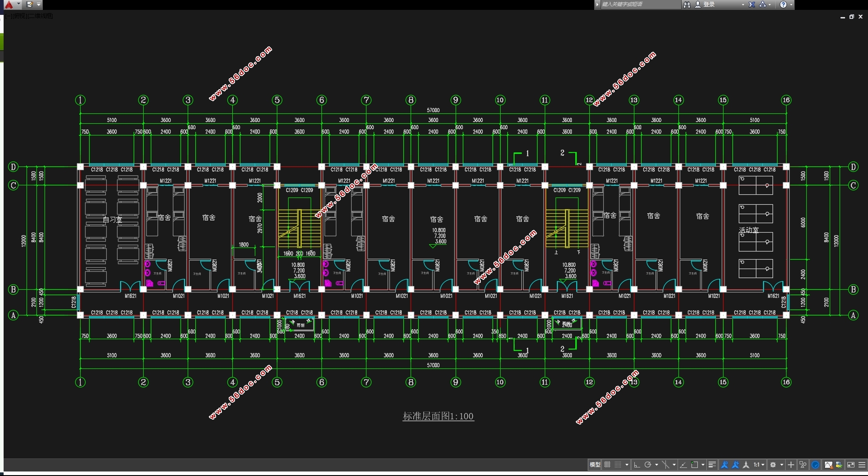Expand the Quick Access Toolbar customize arrow
This screenshot has width=868, height=476.
[39, 4]
